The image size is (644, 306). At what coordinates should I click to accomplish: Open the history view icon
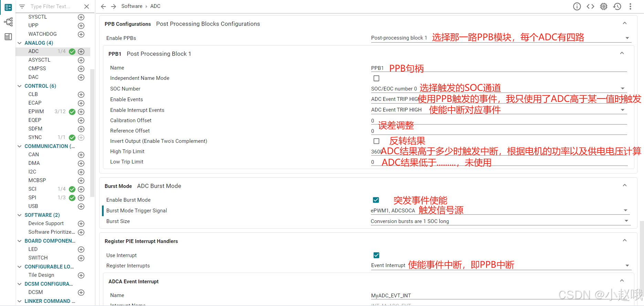[x=617, y=6]
